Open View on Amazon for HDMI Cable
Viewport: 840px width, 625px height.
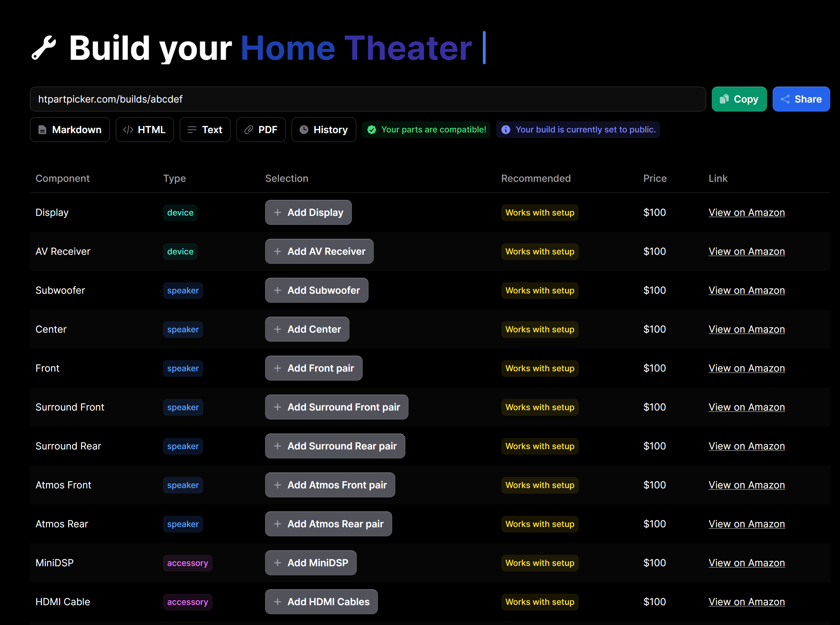(747, 602)
